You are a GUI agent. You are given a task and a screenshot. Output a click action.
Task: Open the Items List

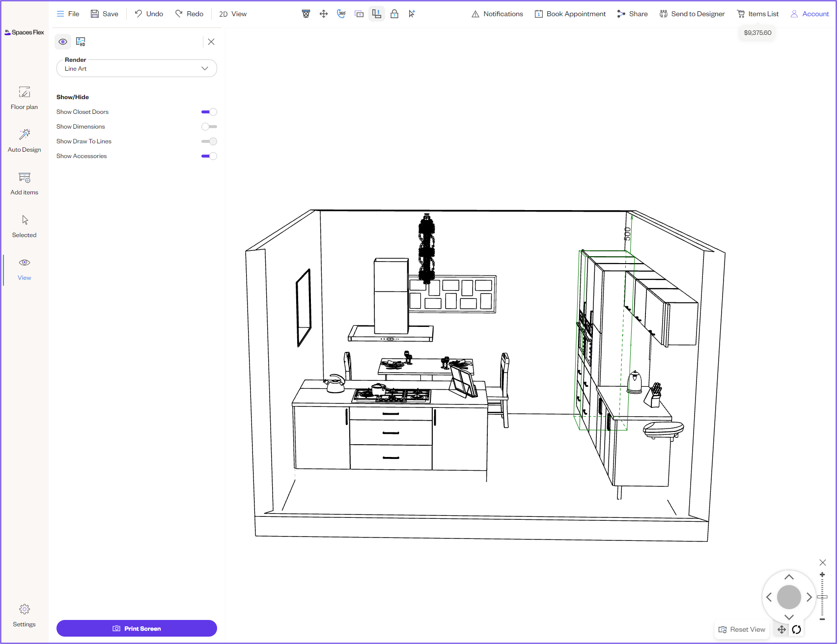(x=757, y=14)
